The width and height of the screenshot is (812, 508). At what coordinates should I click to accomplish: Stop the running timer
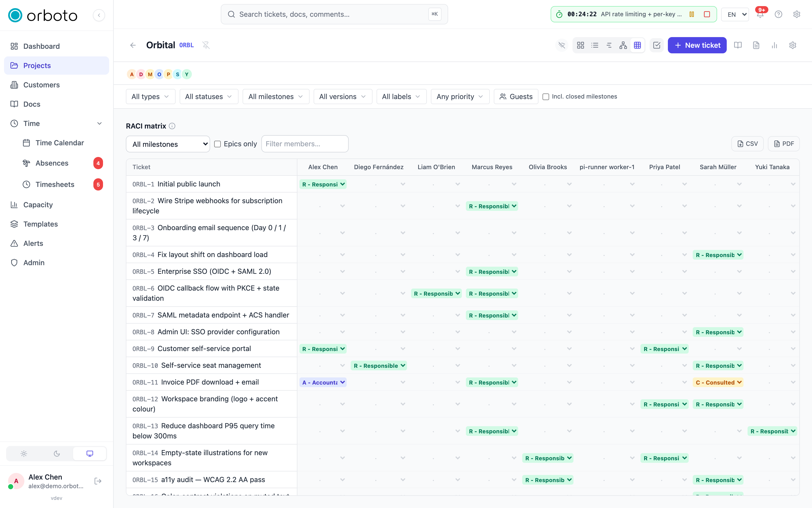707,14
